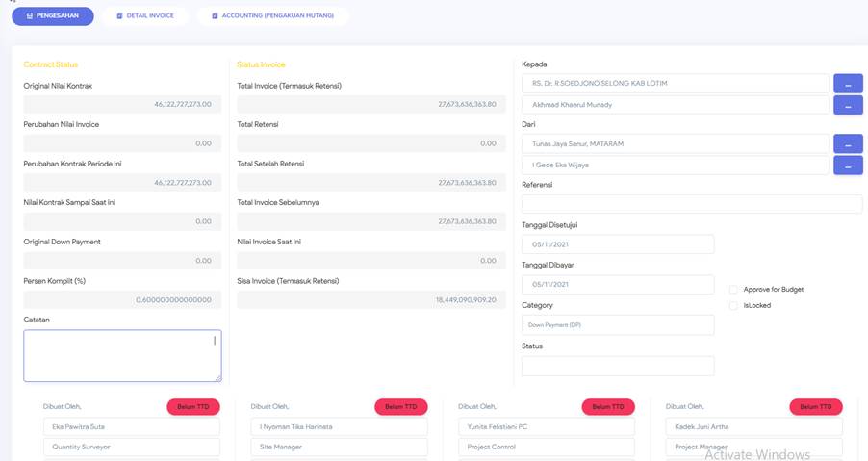Open the Pengesahan tab
868x461 pixels.
point(52,16)
